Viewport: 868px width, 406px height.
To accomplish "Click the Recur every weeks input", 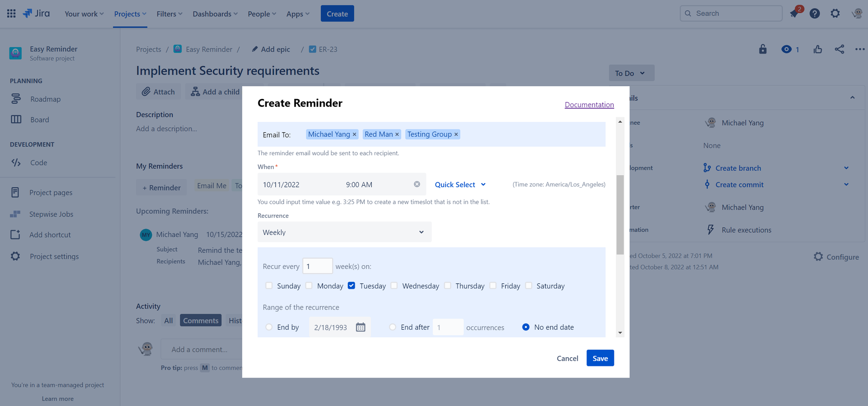I will coord(318,266).
